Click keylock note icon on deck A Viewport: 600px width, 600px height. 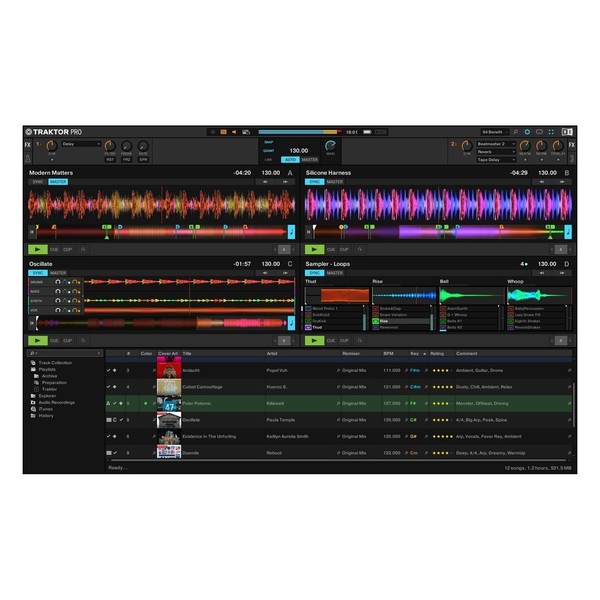tap(291, 232)
